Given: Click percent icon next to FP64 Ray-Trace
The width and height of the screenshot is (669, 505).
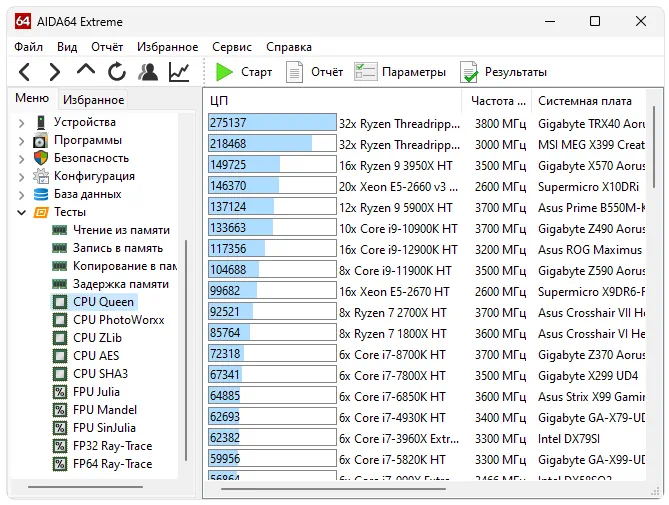Looking at the screenshot, I should [x=60, y=464].
